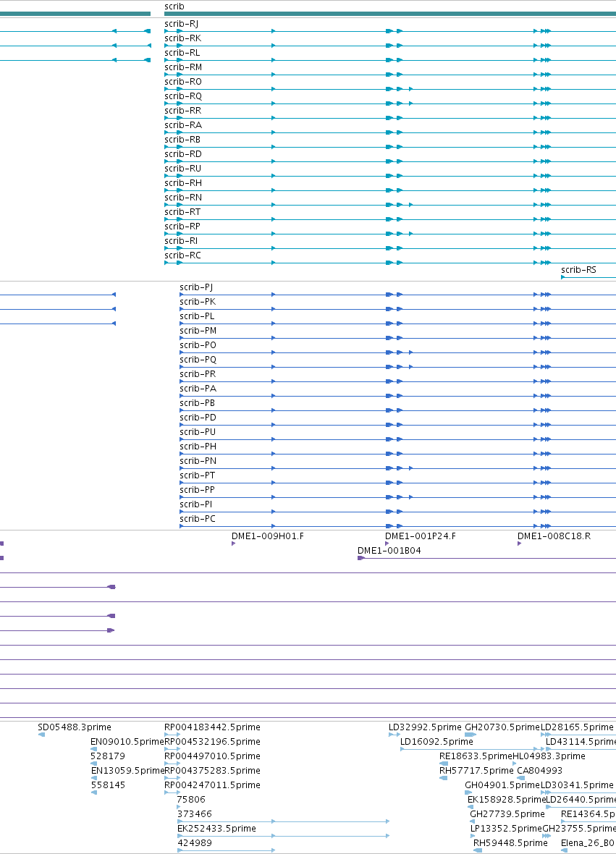Pick the scrib-RM transcript
Viewport: 616px width, 854px height.
coord(183,67)
